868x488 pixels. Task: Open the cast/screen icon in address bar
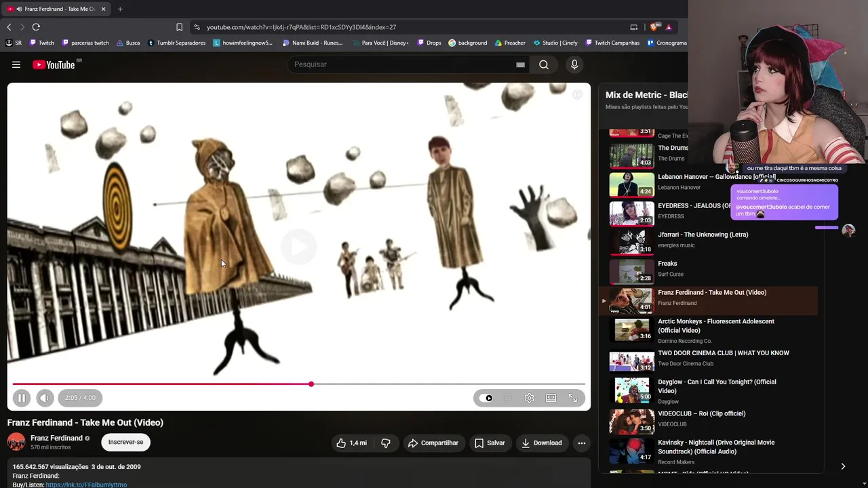point(634,27)
